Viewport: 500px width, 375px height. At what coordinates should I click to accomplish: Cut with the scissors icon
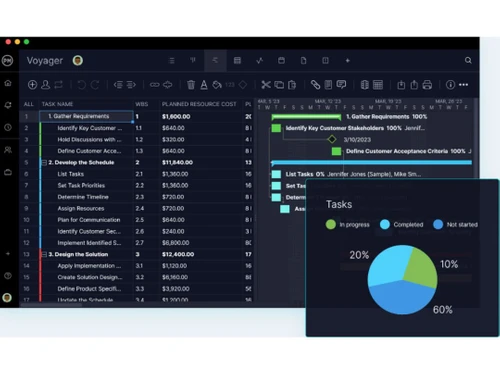point(266,85)
